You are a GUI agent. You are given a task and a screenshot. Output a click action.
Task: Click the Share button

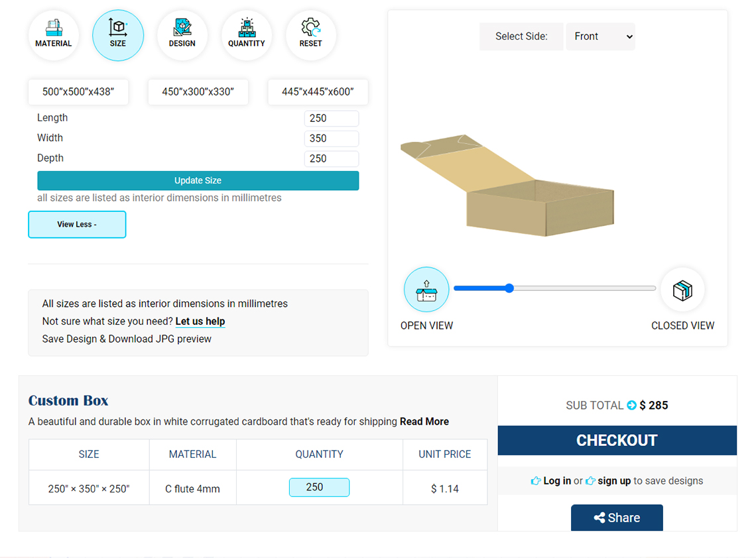click(617, 518)
